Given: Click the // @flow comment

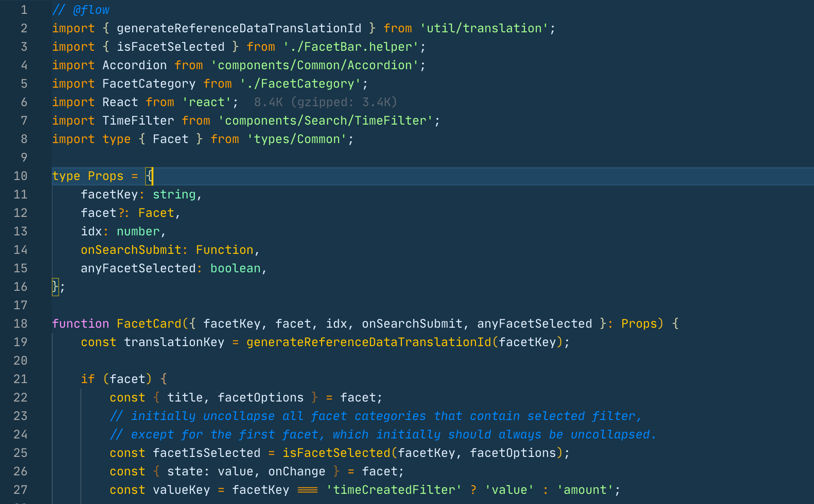Looking at the screenshot, I should [81, 10].
